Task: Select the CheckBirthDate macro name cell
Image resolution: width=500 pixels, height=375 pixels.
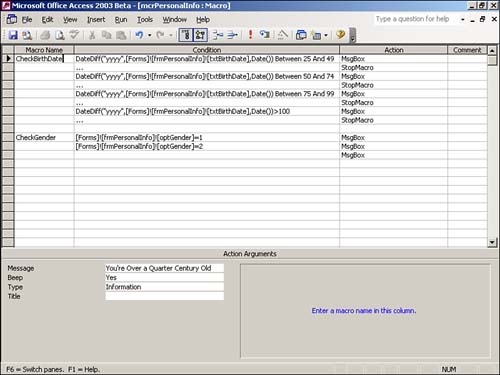Action: [x=44, y=59]
